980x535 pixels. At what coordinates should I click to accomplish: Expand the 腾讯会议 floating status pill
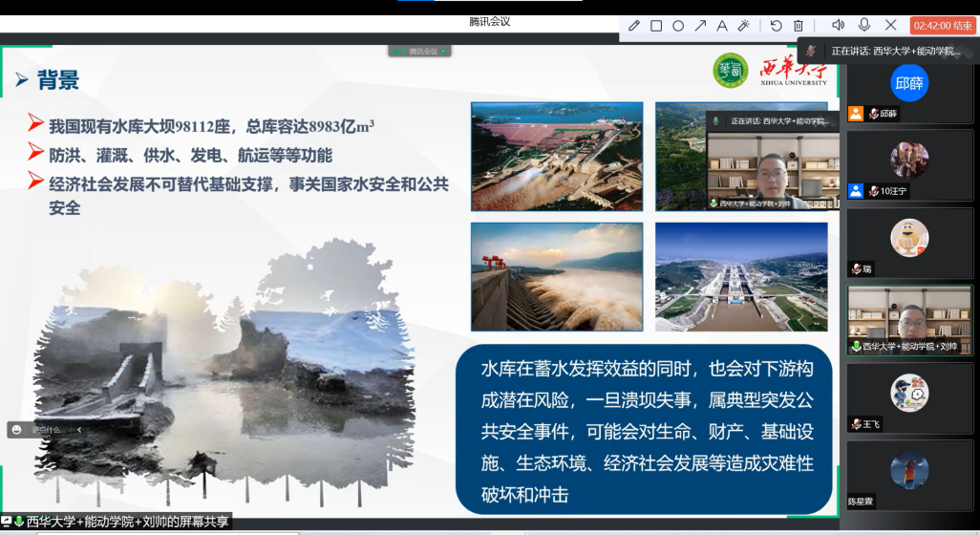[x=418, y=52]
